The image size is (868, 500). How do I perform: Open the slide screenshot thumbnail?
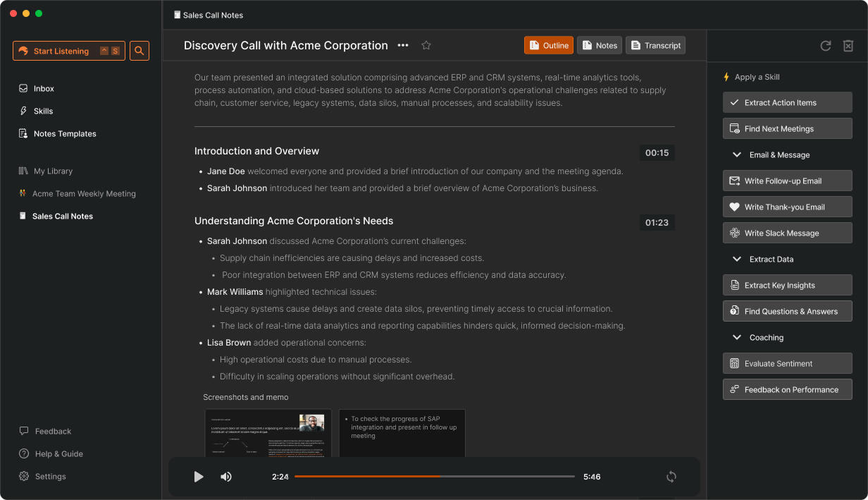pyautogui.click(x=268, y=433)
